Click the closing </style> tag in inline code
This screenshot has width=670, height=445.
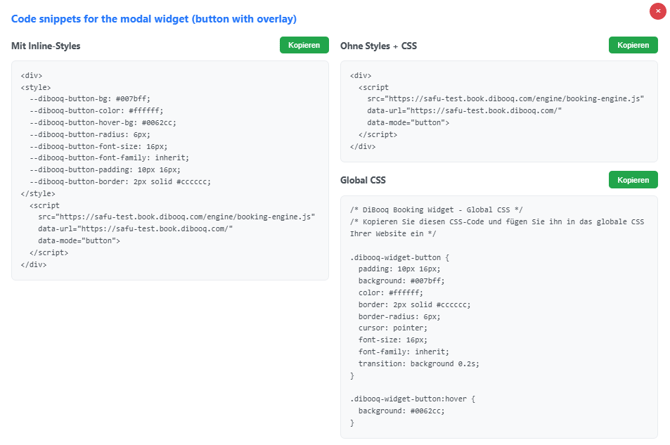click(x=38, y=194)
